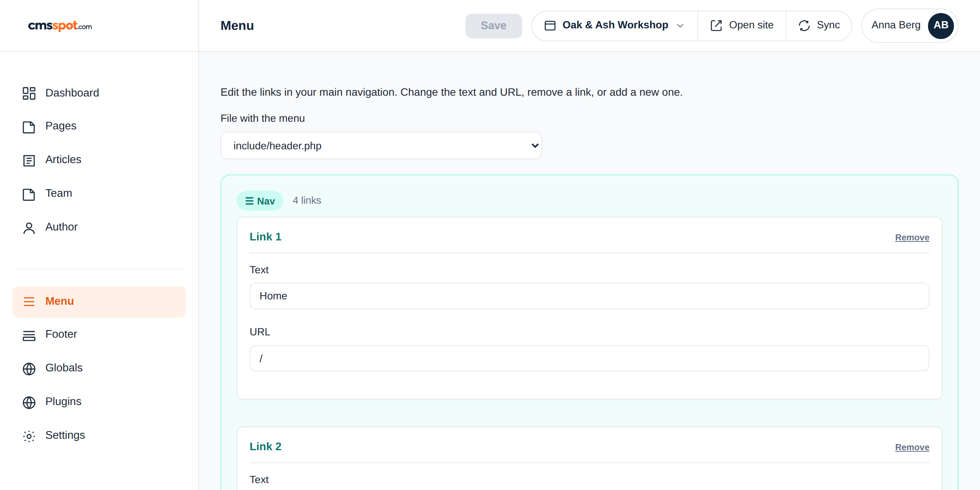The height and width of the screenshot is (490, 980).
Task: Click the Anna Berg user name
Action: (896, 25)
